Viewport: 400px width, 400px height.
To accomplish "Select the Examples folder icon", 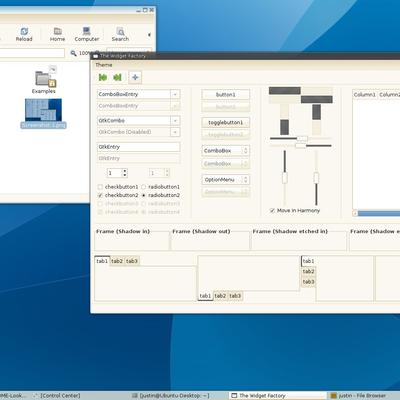I will 44,78.
